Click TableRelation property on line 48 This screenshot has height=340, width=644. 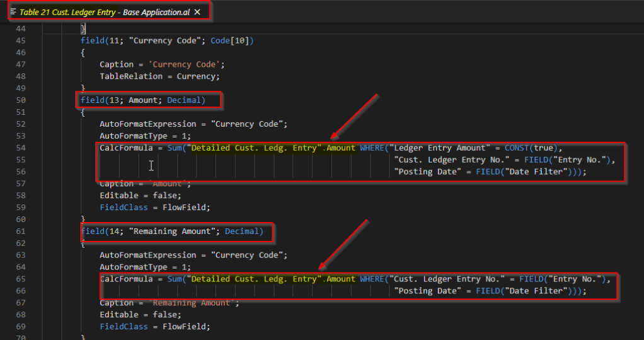coord(128,76)
